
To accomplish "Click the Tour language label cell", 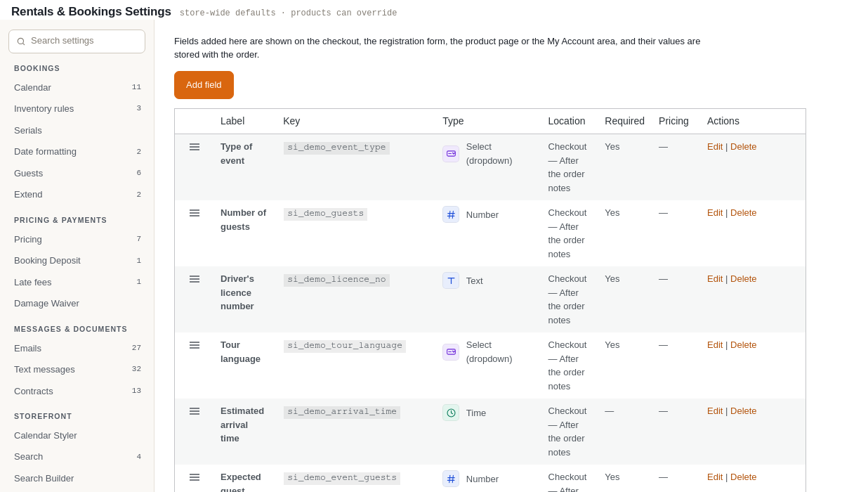I will pos(240,352).
